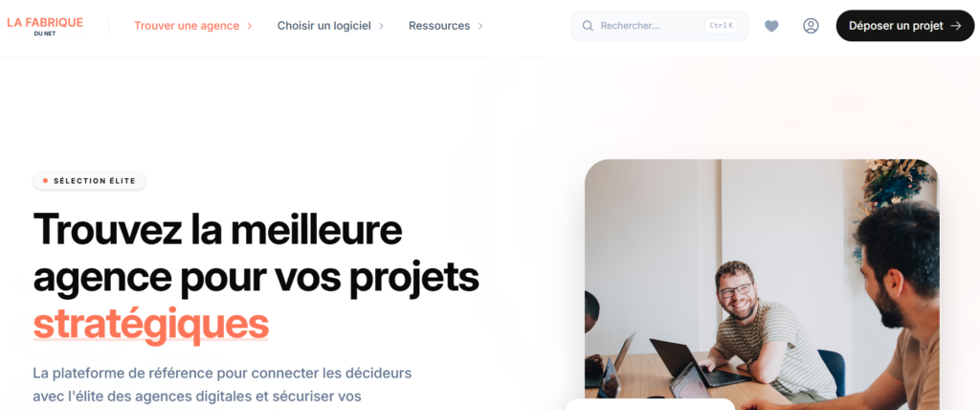The image size is (980, 410).
Task: Click the Déposer un projet button
Action: pos(905,26)
